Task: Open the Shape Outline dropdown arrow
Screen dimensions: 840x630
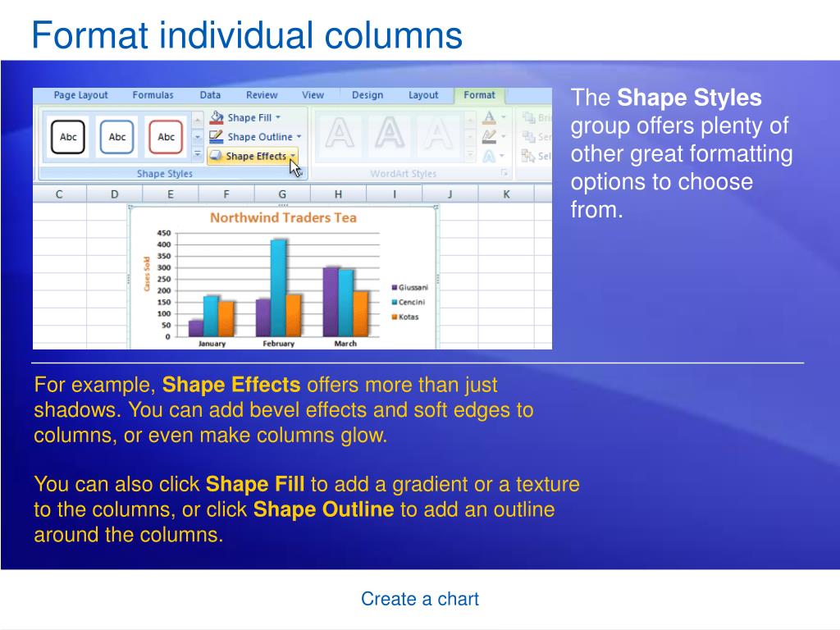Action: pyautogui.click(x=299, y=137)
